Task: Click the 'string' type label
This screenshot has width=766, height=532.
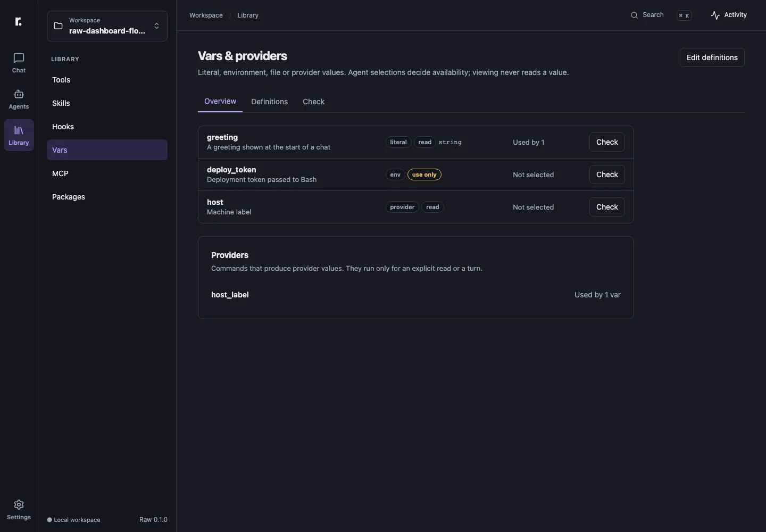Action: (450, 143)
